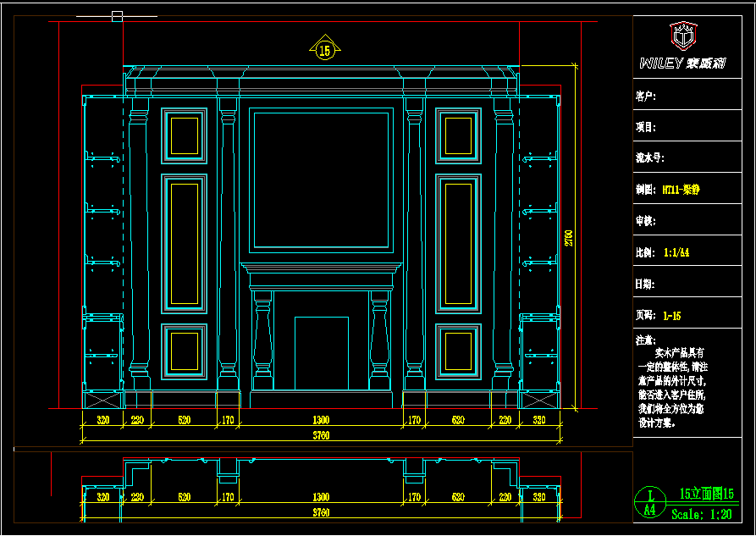This screenshot has height=536, width=756.
Task: Select the 3760 total width in plan view
Action: point(321,512)
